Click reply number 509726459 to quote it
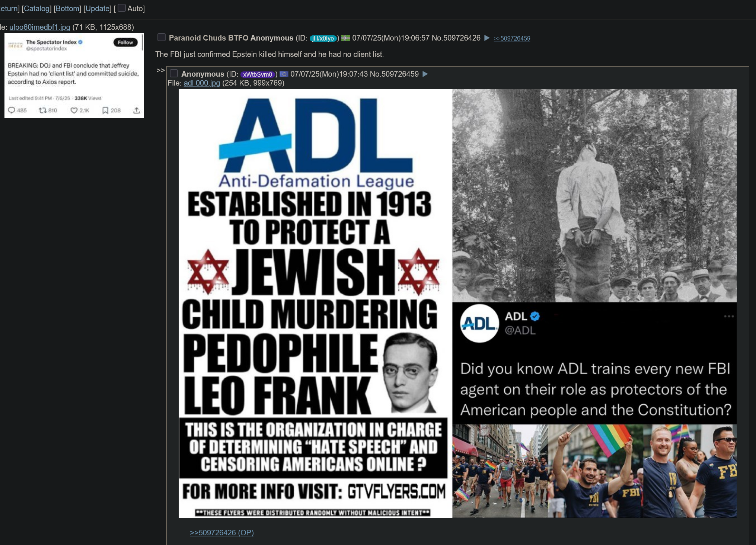The image size is (756, 545). tap(400, 74)
